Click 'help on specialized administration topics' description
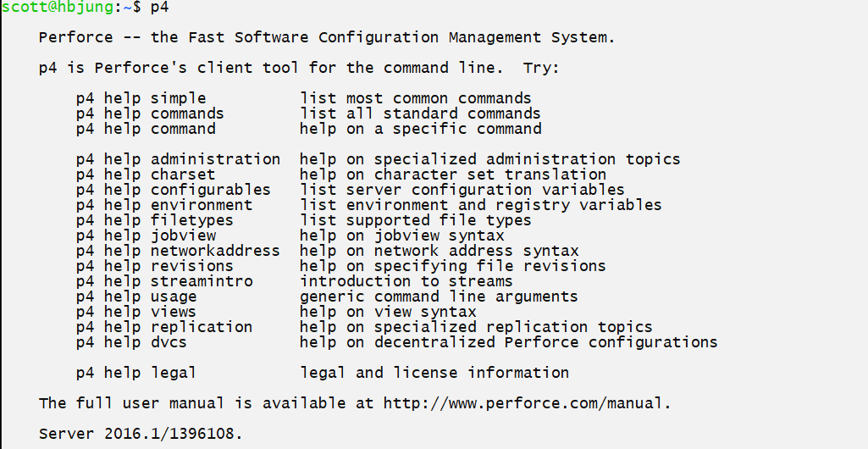Viewport: 868px width, 449px height. tap(490, 159)
